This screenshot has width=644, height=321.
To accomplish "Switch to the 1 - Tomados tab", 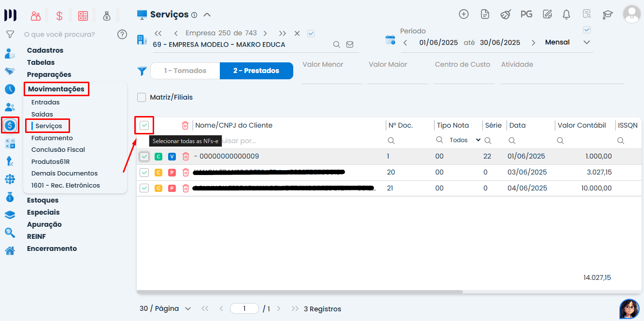I will [185, 71].
